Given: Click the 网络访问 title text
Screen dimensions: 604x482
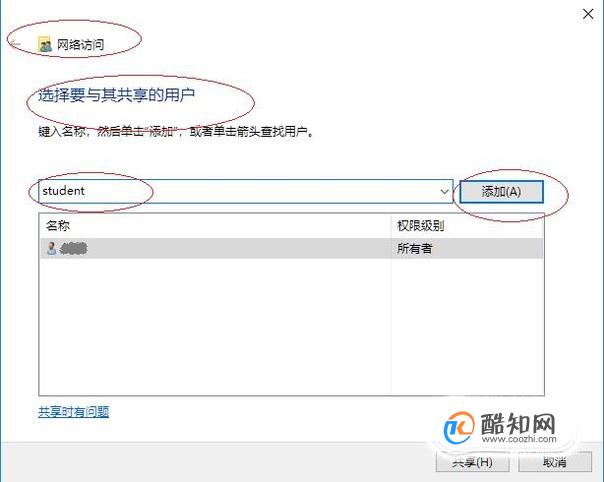Looking at the screenshot, I should (81, 45).
